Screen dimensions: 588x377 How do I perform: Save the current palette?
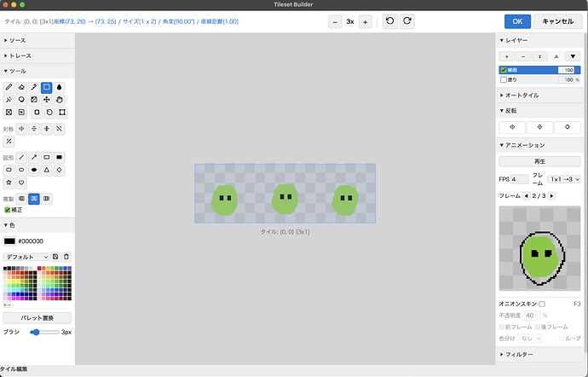[x=55, y=257]
